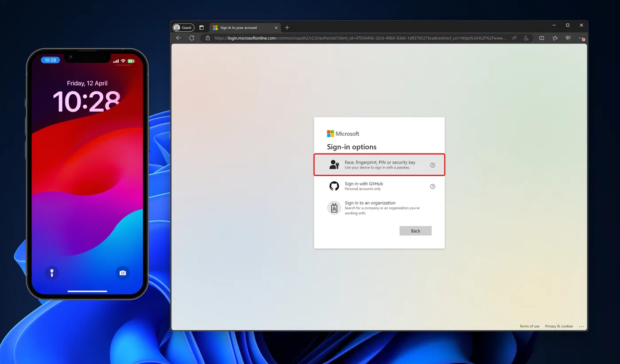Tap the camera icon on the iPhone lock screen

coord(123,273)
